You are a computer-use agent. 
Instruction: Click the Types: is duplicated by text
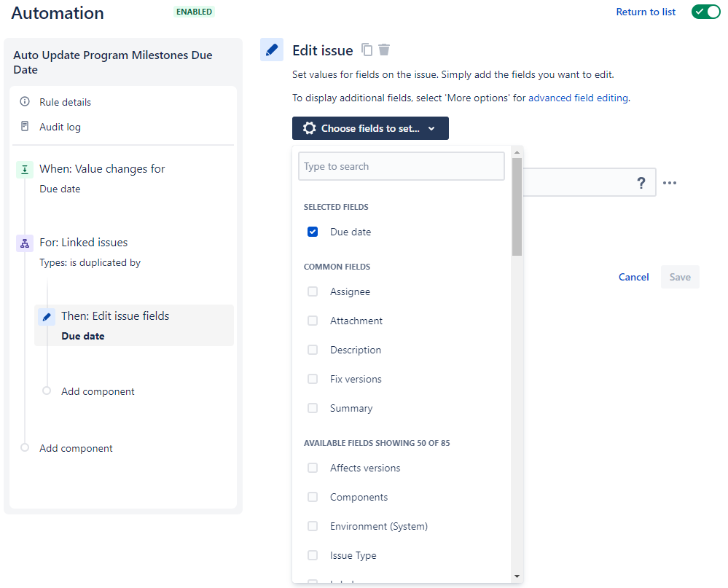point(90,263)
